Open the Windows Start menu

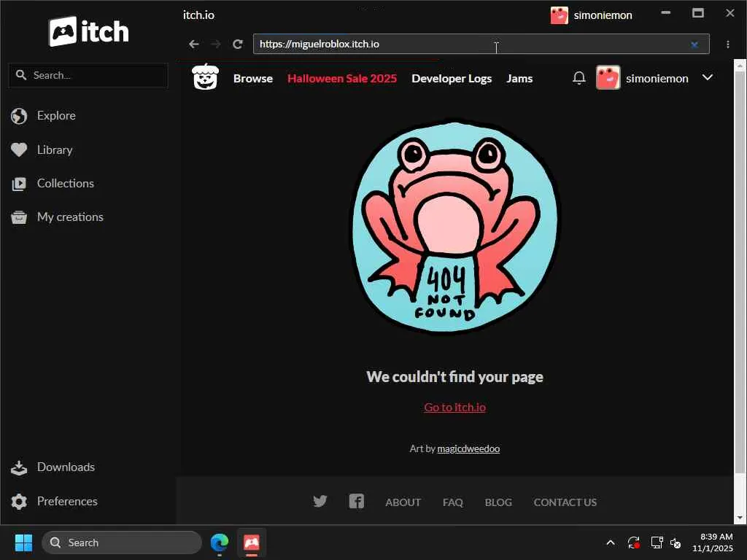(x=23, y=542)
